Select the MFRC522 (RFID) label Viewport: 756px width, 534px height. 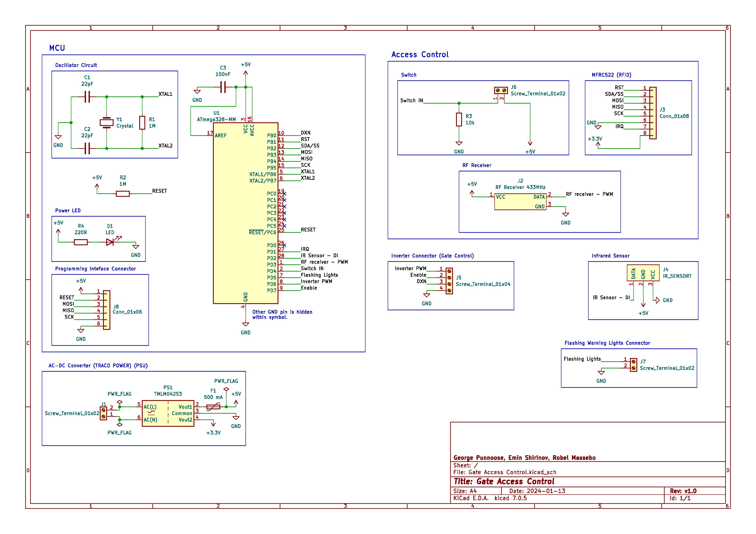click(x=611, y=75)
